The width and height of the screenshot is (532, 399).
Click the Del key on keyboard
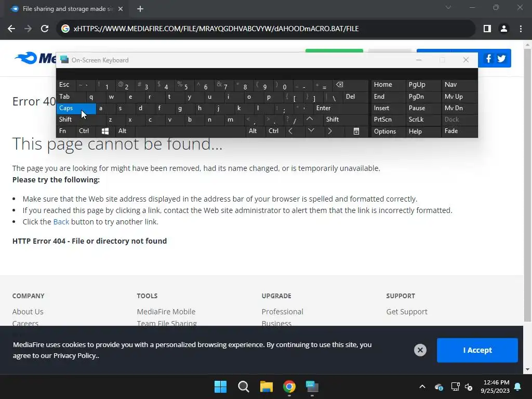(355, 97)
